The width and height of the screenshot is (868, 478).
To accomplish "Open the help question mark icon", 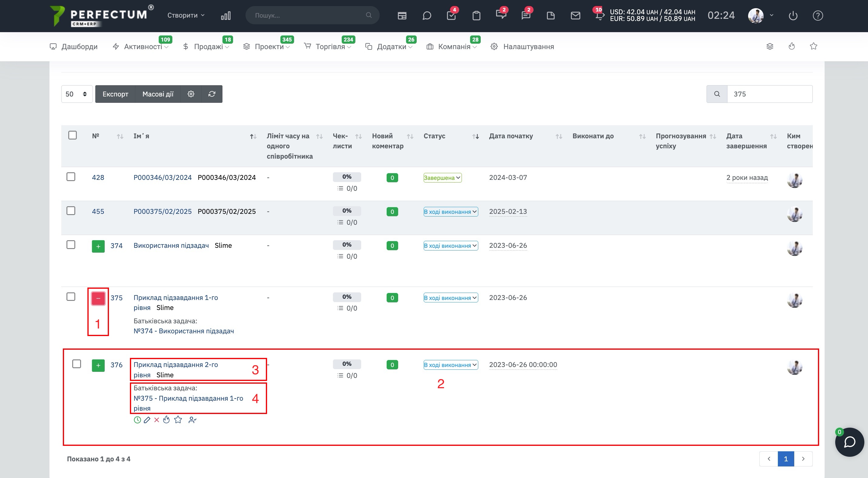I will pyautogui.click(x=818, y=15).
